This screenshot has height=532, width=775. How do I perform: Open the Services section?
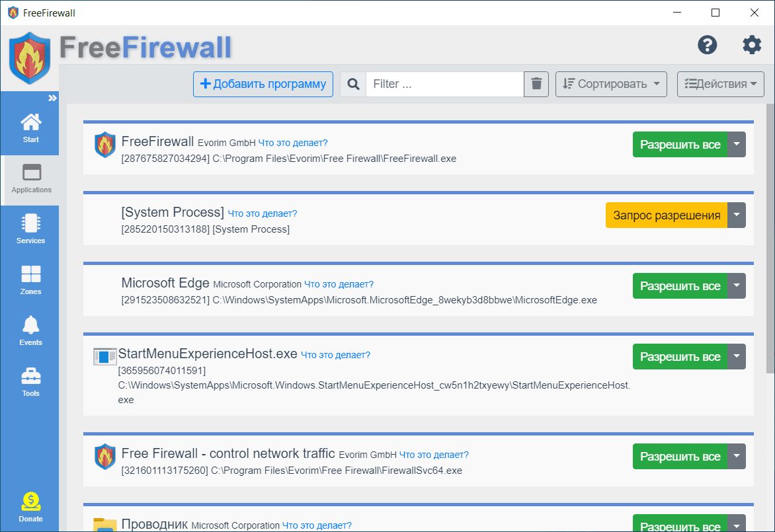pos(30,229)
